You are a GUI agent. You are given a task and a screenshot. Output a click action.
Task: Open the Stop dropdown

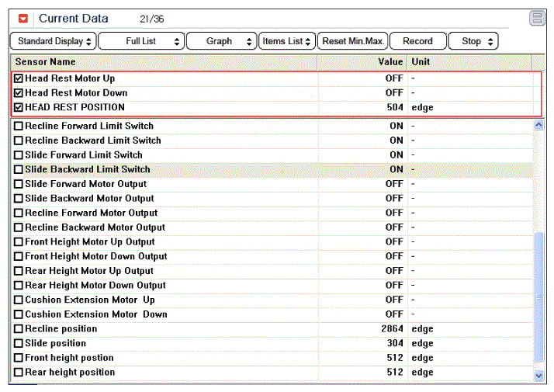click(x=473, y=41)
